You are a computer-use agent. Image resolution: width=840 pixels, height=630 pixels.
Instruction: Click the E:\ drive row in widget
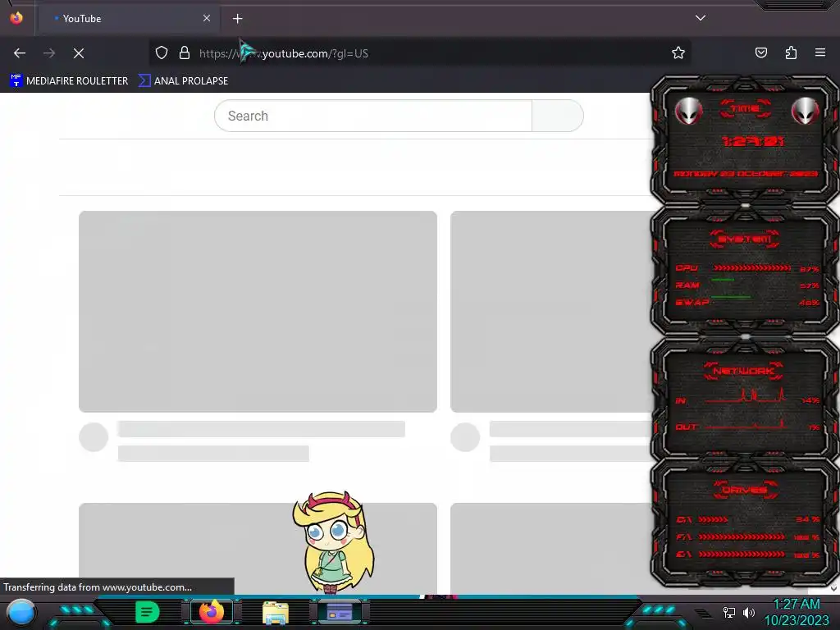(x=748, y=555)
